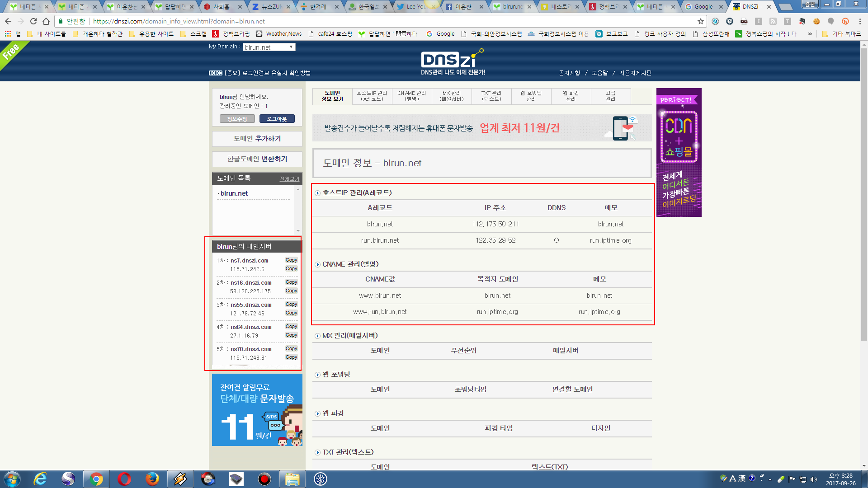
Task: Open the 웹 파킹 관리 tab
Action: [x=571, y=96]
